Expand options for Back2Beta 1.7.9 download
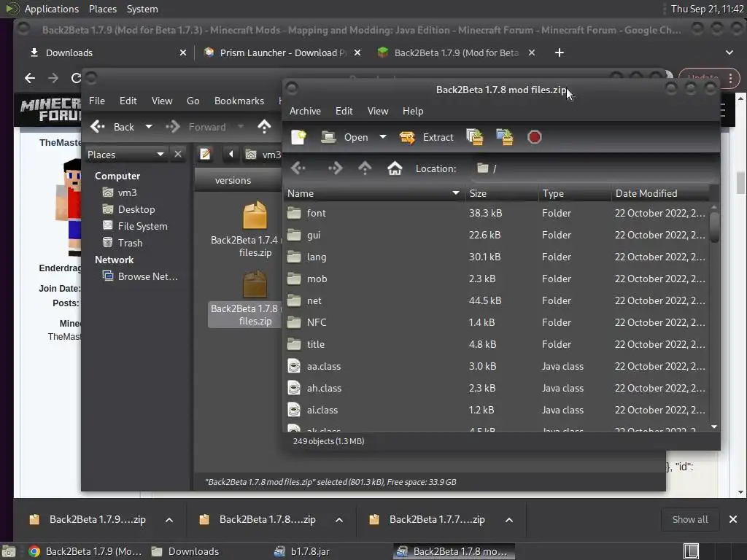747x560 pixels. coord(169,519)
